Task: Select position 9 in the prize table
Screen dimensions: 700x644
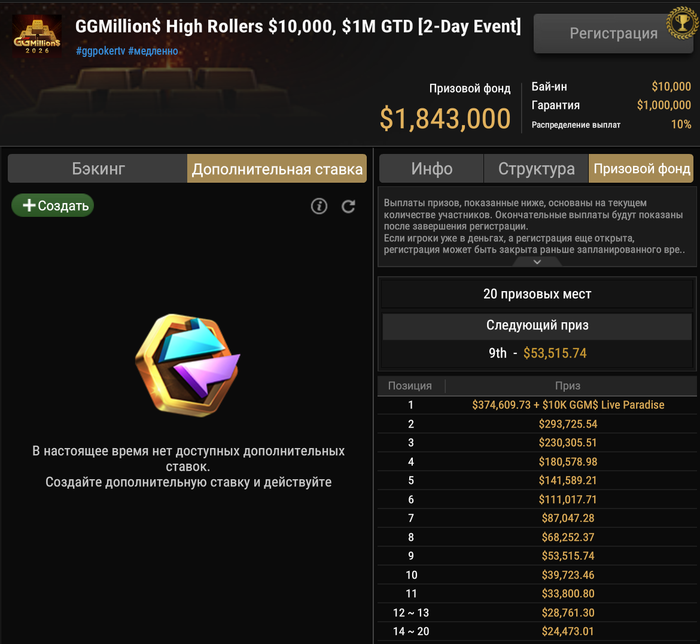Action: [537, 556]
